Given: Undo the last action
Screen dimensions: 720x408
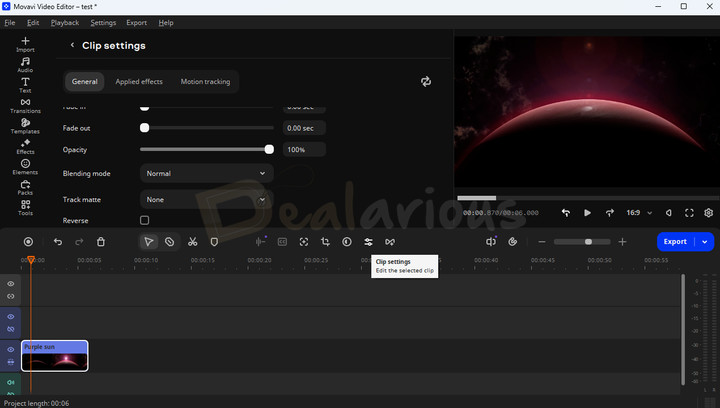Looking at the screenshot, I should click(x=58, y=242).
